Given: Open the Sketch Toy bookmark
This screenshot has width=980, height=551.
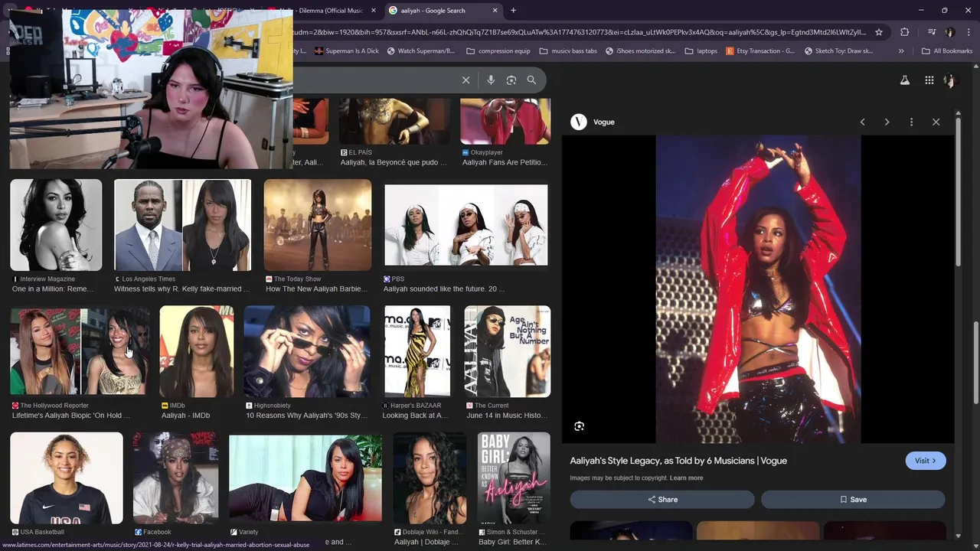Looking at the screenshot, I should (x=839, y=51).
